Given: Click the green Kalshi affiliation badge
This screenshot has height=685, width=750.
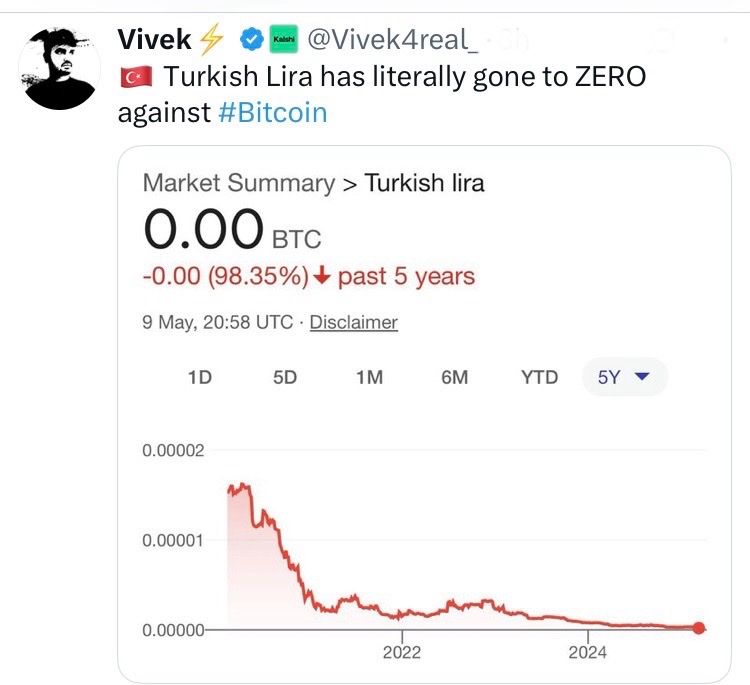Looking at the screenshot, I should [284, 39].
